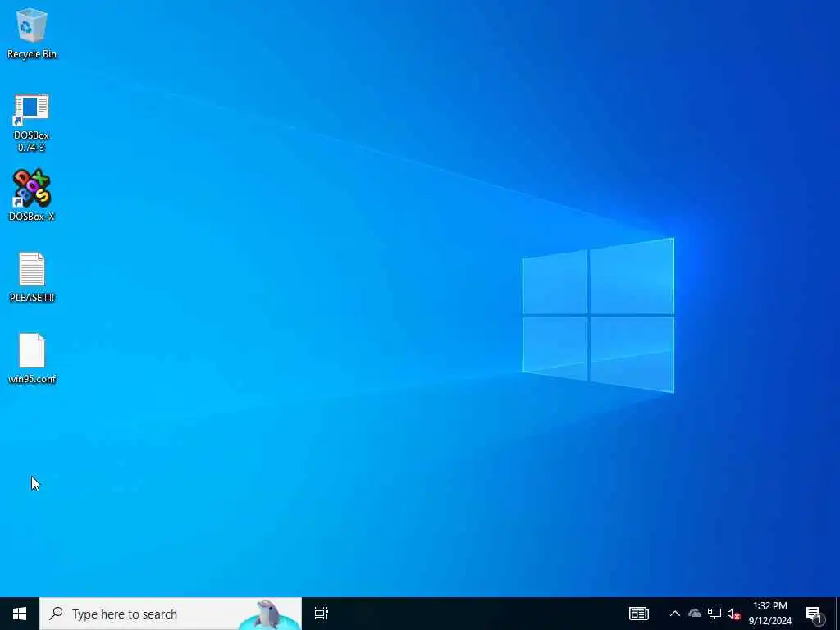840x630 pixels.
Task: Click the dolphin search highlight image
Action: (x=268, y=614)
